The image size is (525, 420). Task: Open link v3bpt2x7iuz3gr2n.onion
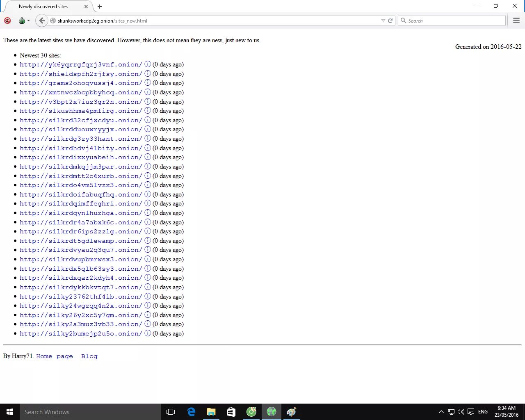pos(81,102)
